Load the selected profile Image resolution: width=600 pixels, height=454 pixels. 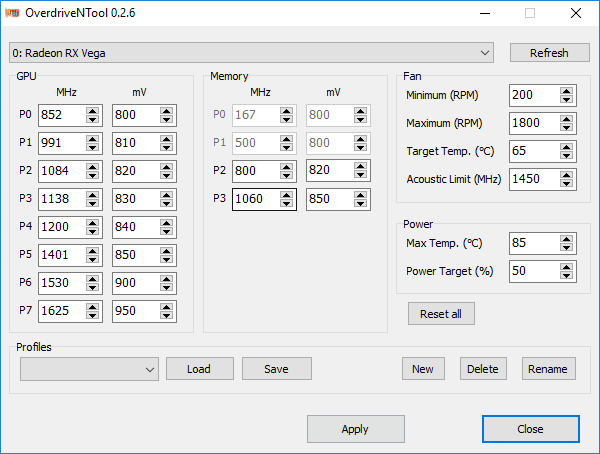click(x=199, y=369)
